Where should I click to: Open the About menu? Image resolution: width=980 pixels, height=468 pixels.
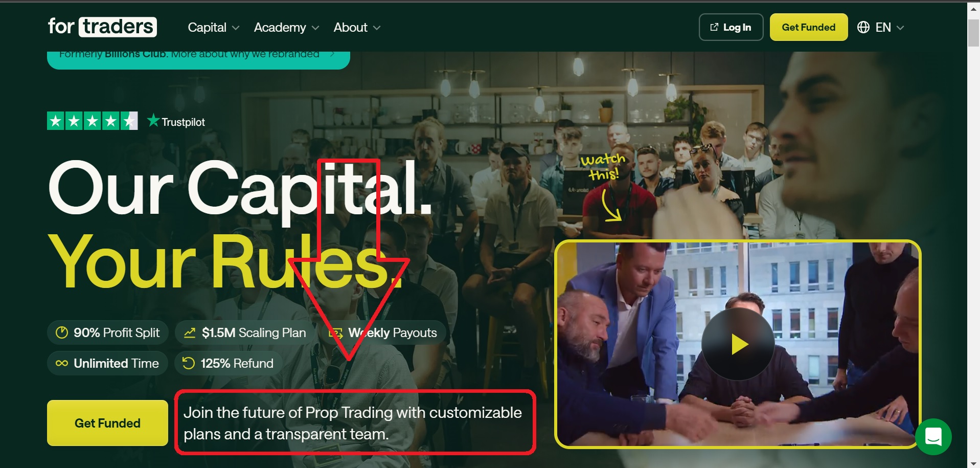(357, 27)
